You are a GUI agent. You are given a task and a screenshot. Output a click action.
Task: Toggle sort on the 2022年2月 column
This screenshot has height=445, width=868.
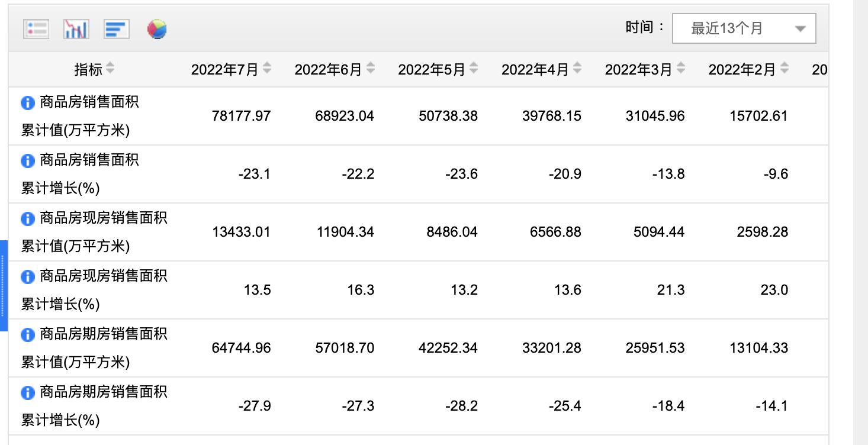[x=784, y=69]
